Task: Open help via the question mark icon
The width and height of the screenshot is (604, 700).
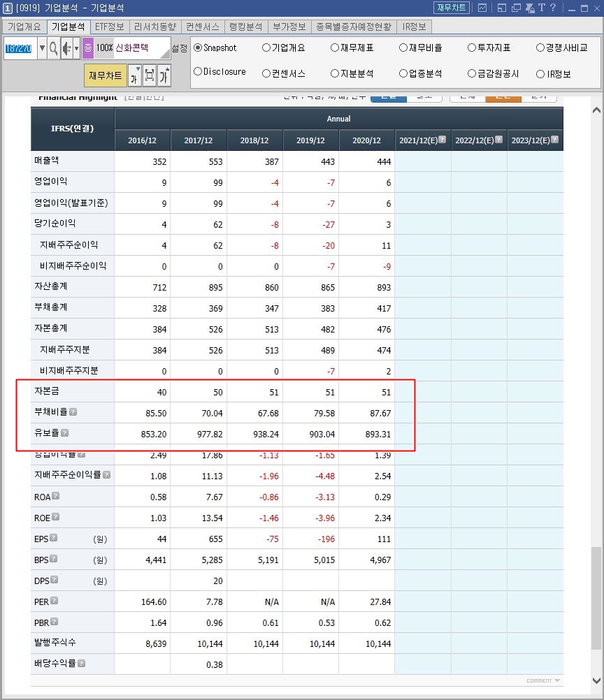Action: point(553,8)
